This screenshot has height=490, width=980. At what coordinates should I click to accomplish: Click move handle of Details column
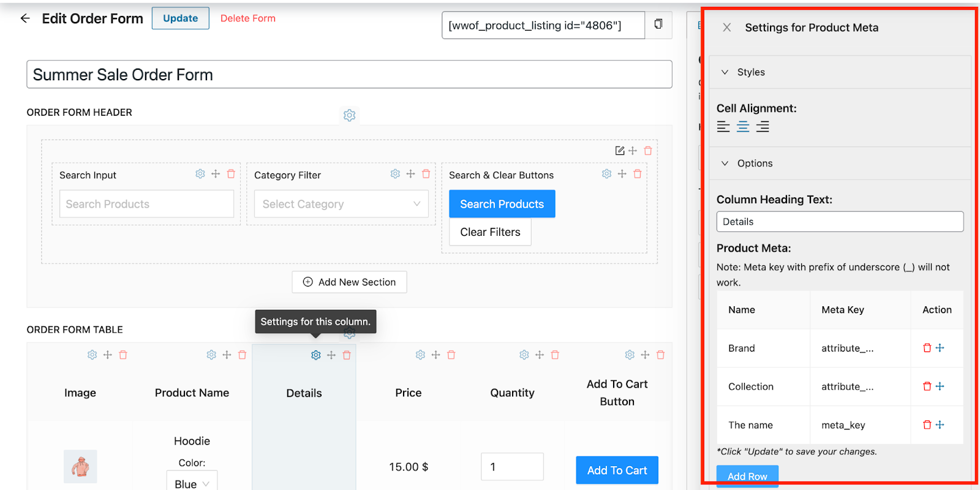[331, 355]
